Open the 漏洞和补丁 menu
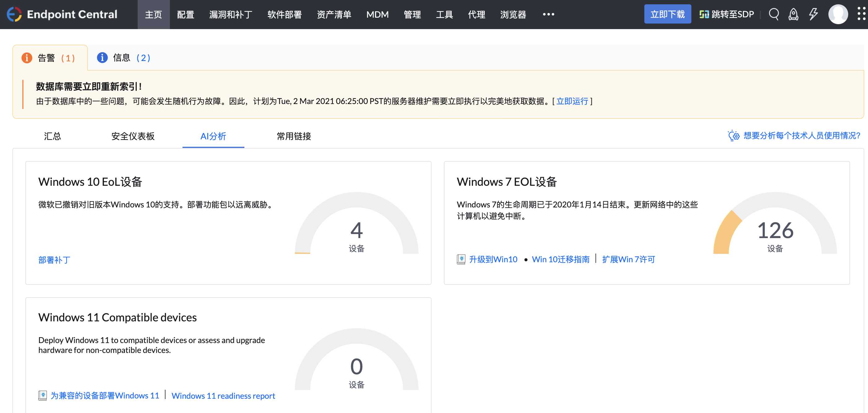Viewport: 868px width, 413px height. (231, 15)
